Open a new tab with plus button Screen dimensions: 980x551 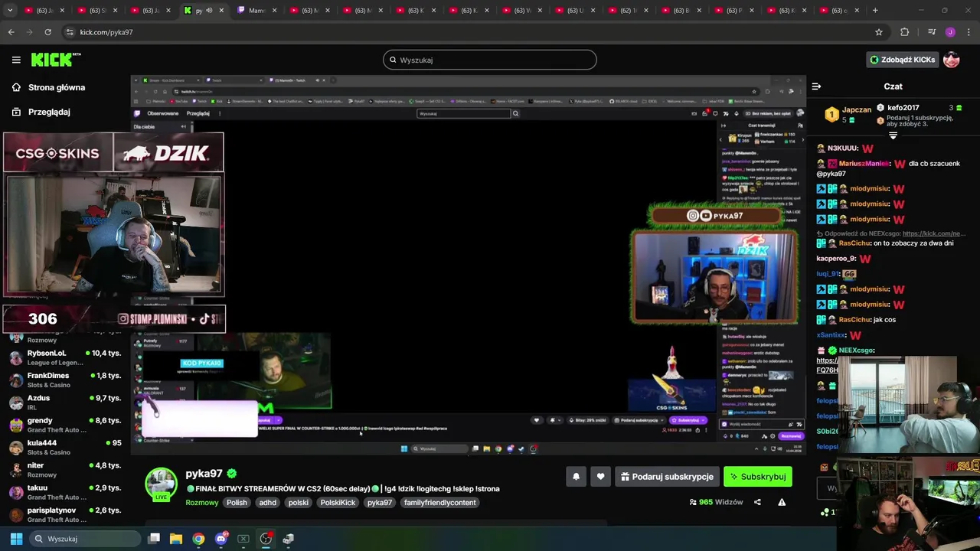click(x=875, y=11)
